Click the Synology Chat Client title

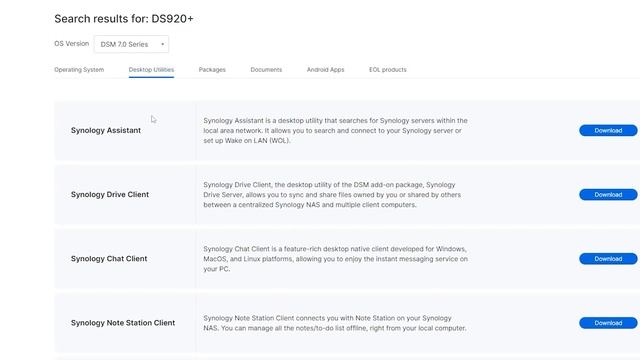coord(109,259)
